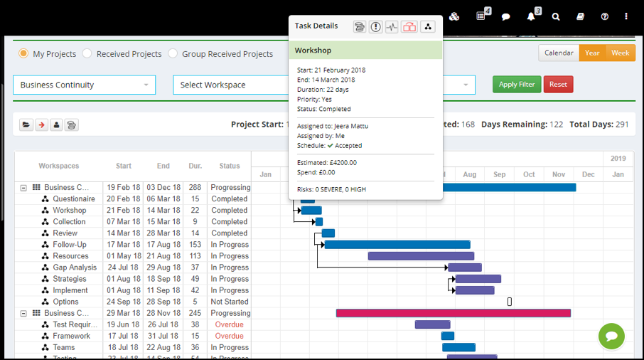The height and width of the screenshot is (360, 644).
Task: Select the Group Received Projects radio button
Action: (173, 53)
